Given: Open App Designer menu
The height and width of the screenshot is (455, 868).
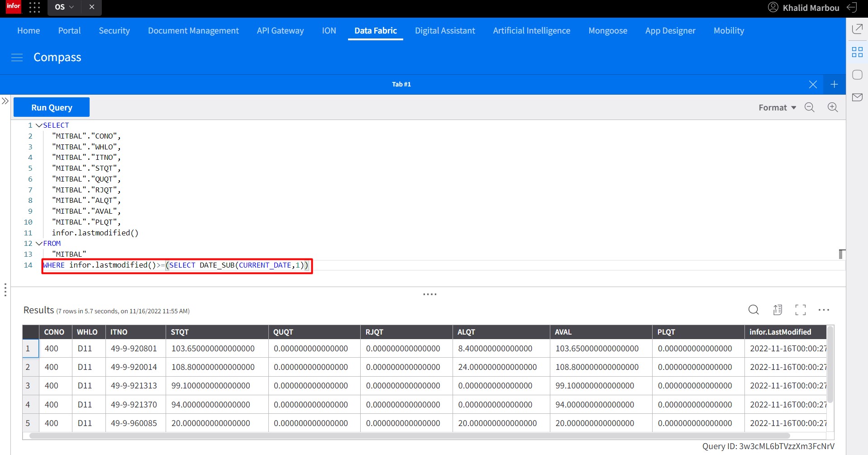Looking at the screenshot, I should pyautogui.click(x=670, y=30).
